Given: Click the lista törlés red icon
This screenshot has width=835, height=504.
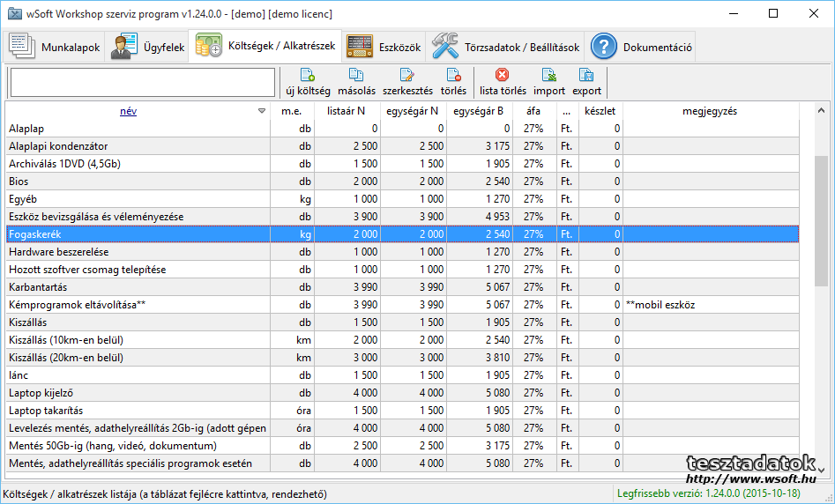Looking at the screenshot, I should pos(503,75).
